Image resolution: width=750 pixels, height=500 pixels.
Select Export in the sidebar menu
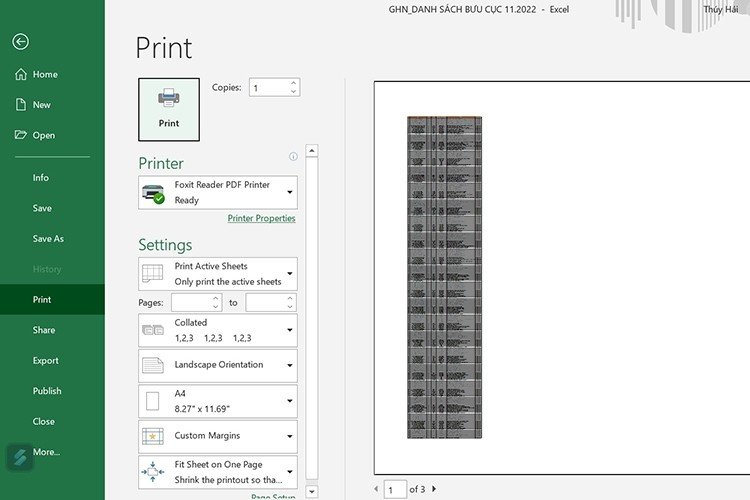pos(46,361)
